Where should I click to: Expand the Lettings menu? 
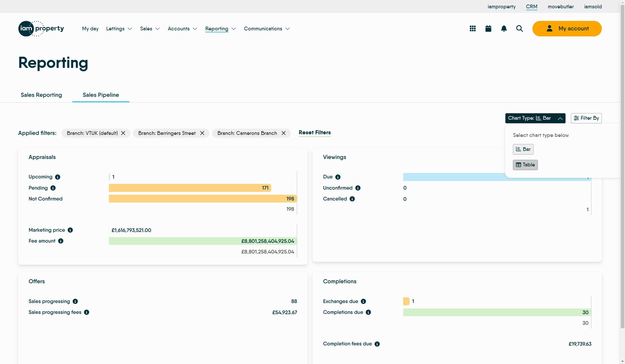click(x=119, y=29)
